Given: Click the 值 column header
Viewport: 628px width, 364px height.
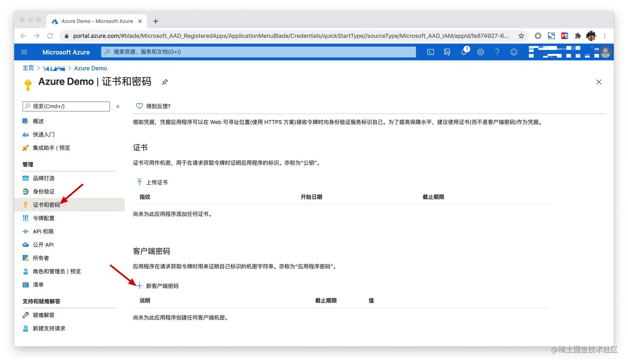Looking at the screenshot, I should pyautogui.click(x=371, y=300).
